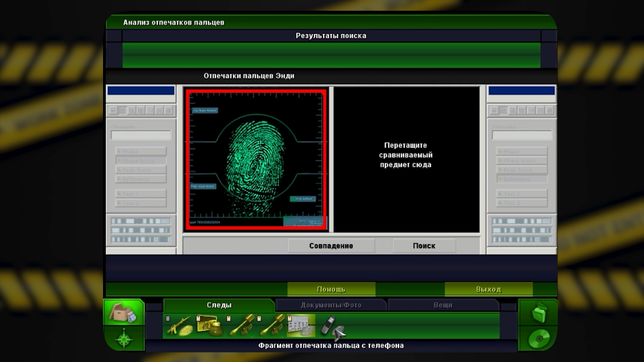Select the ink pad fingerprint evidence item

[210, 326]
